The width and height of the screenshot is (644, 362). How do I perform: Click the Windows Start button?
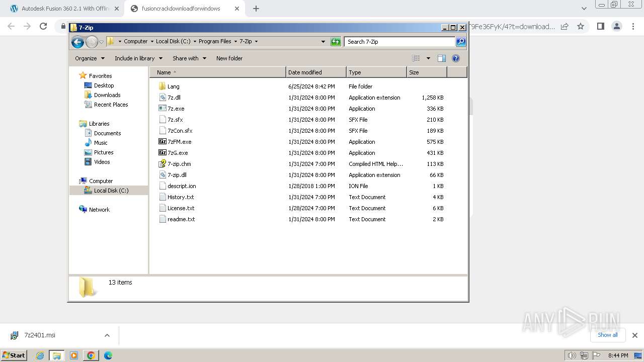click(14, 355)
